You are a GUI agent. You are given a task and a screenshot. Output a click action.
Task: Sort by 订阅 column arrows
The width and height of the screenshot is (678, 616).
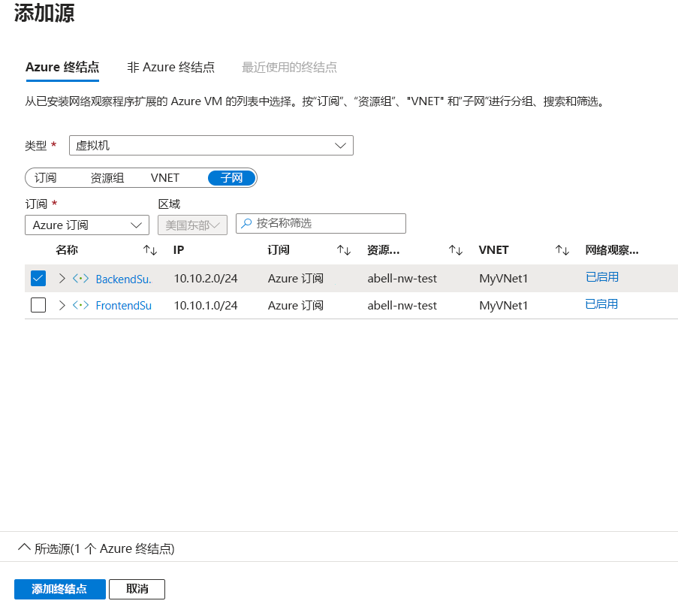point(344,250)
